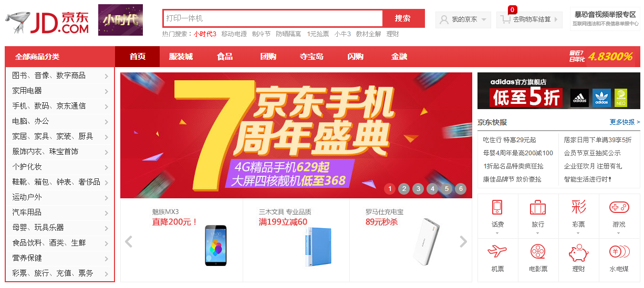The width and height of the screenshot is (644, 288).
Task: Expand the 运动户外 category chevron
Action: [106, 198]
